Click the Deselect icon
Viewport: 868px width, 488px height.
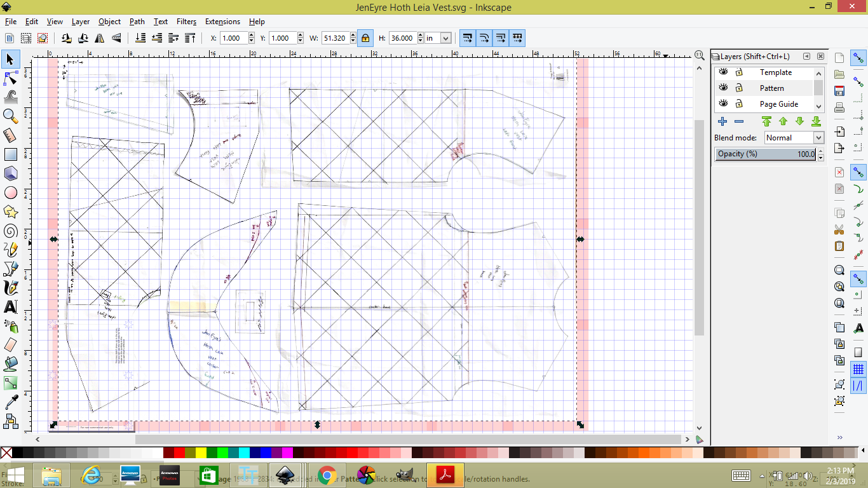click(x=43, y=38)
